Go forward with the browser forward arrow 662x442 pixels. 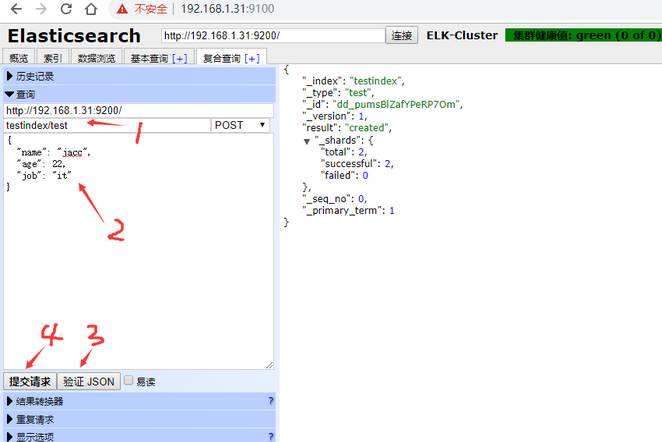point(41,8)
